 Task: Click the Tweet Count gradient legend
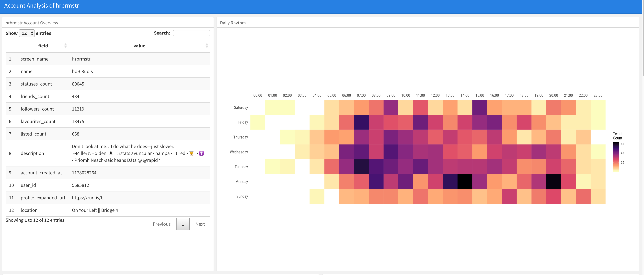pos(616,157)
